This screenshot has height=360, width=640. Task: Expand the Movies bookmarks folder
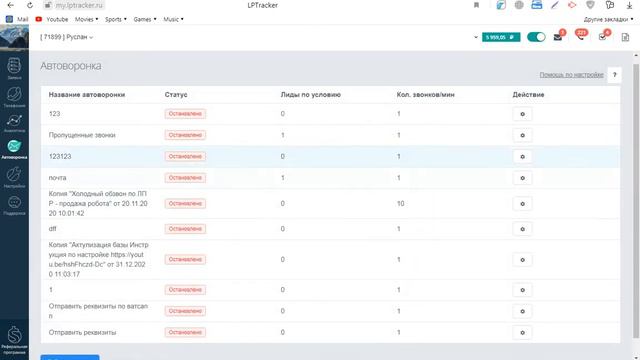[86, 19]
